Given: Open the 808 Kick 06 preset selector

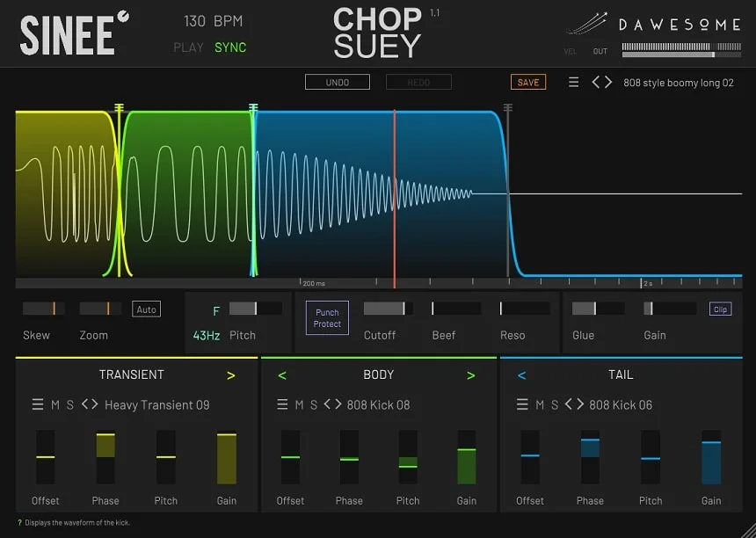Looking at the screenshot, I should 621,405.
